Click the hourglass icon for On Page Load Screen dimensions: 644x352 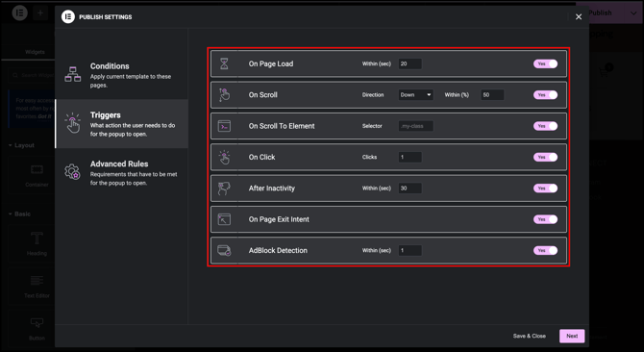tap(224, 63)
